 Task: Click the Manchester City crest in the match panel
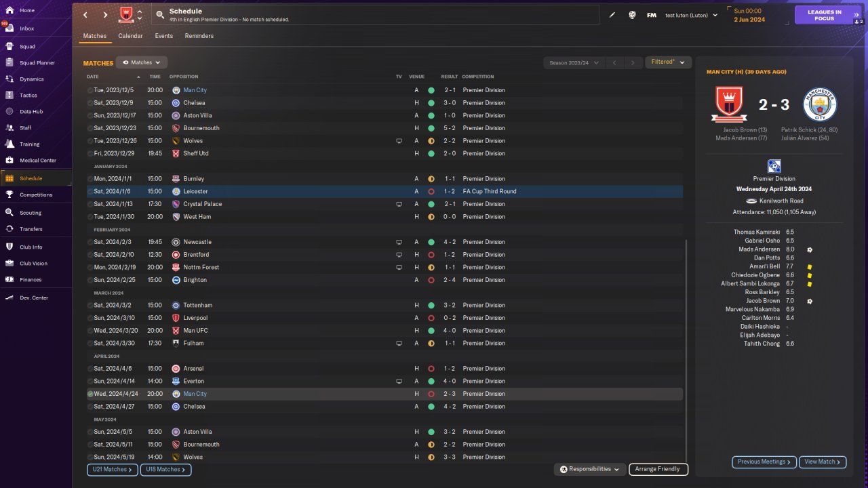click(x=820, y=104)
